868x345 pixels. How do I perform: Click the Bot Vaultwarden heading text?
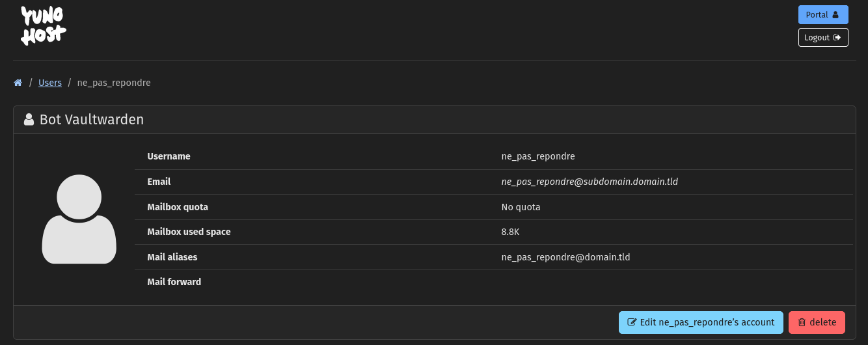point(92,120)
